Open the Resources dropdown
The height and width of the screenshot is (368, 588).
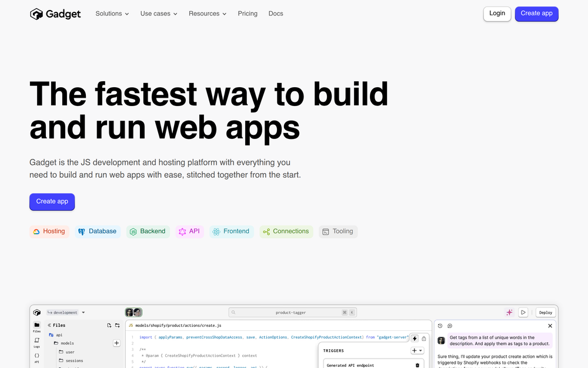[208, 14]
